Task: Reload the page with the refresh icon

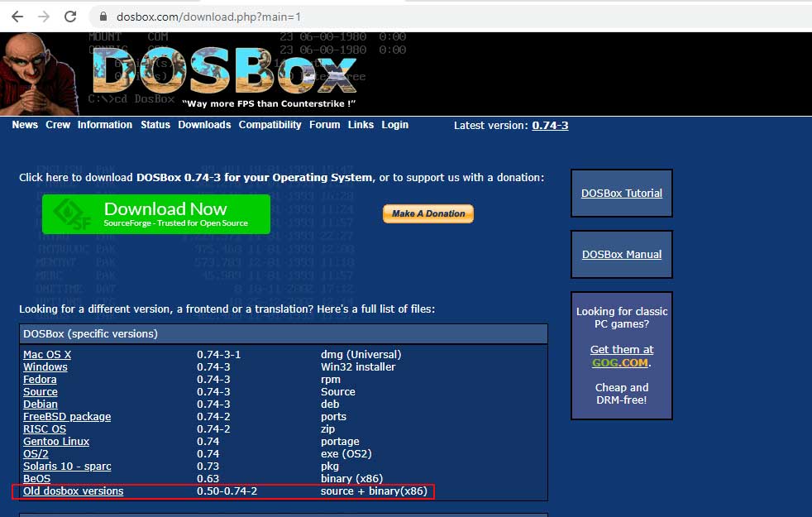Action: point(70,17)
